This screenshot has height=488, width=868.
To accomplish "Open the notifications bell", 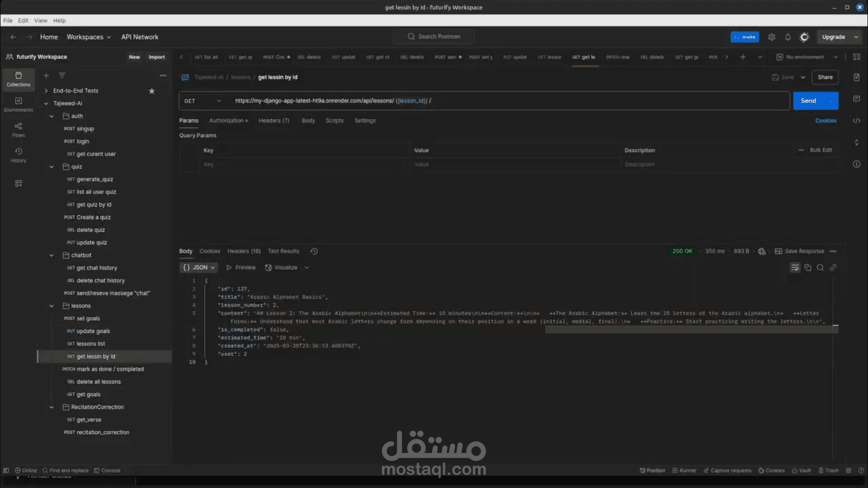I will point(788,37).
